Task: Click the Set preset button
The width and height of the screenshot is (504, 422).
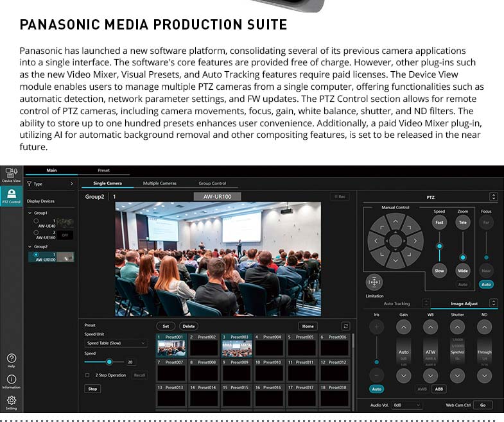Action: tap(166, 326)
